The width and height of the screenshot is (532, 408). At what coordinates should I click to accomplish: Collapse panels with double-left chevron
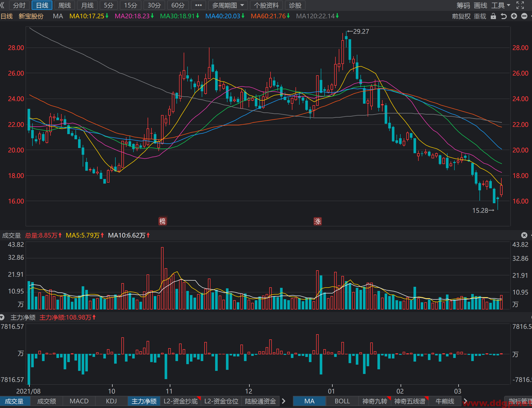pos(3,5)
